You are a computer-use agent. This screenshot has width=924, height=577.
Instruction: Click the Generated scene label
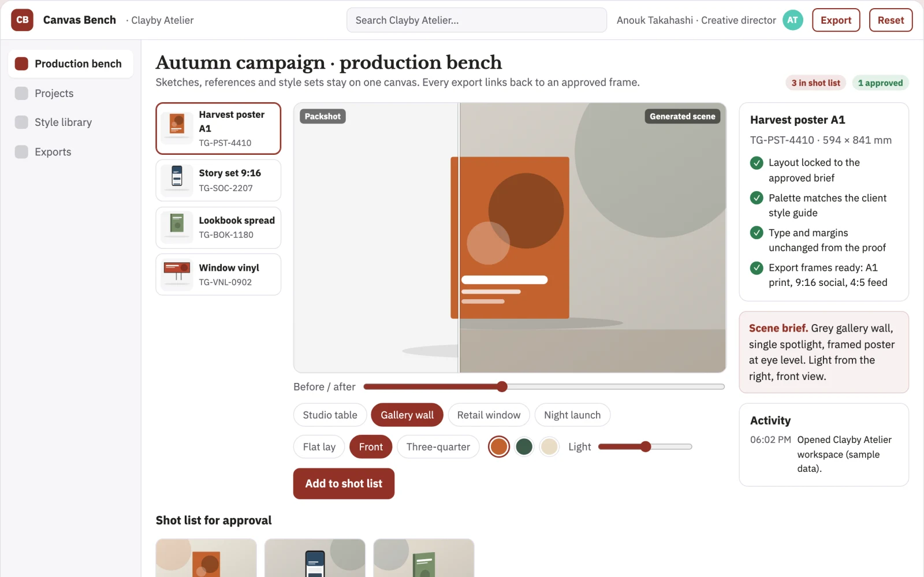pos(682,116)
